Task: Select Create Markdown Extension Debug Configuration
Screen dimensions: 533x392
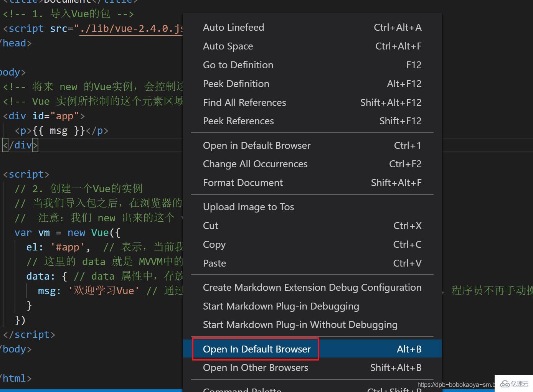Action: (x=312, y=287)
